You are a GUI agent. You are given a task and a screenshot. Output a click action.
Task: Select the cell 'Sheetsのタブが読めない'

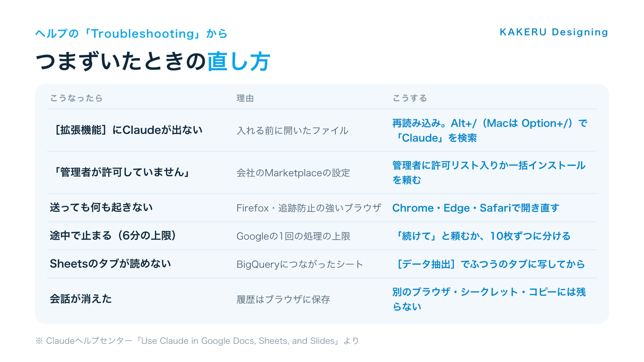(x=110, y=264)
